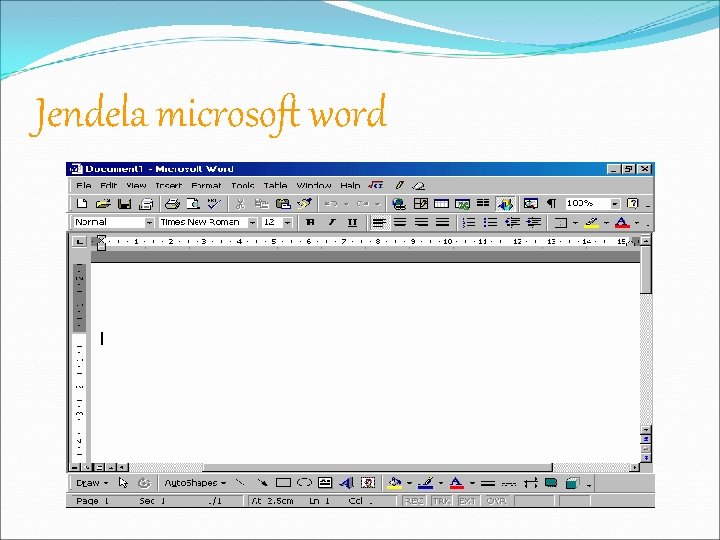Open an existing file with folder icon

pyautogui.click(x=103, y=203)
